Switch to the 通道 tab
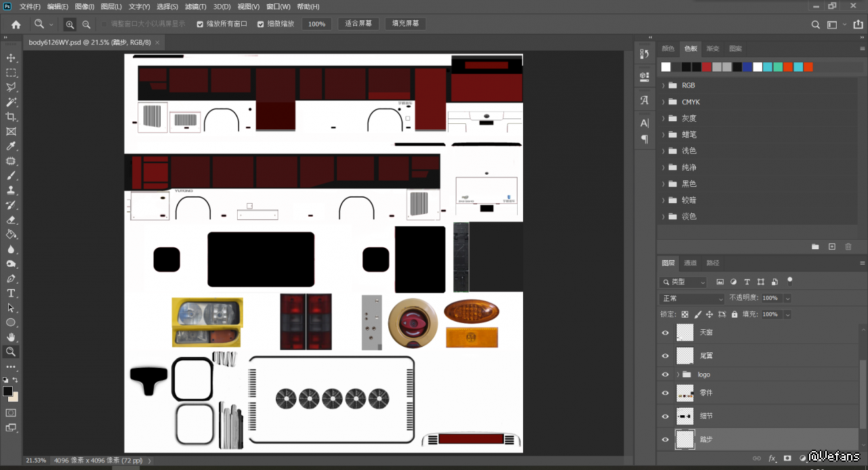 (690, 263)
